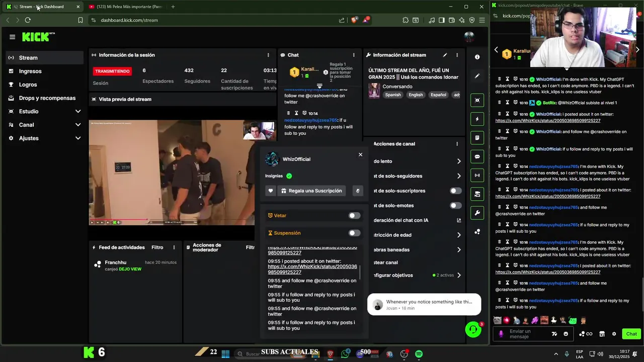Open followers-only chat settings chevron

coord(459,176)
